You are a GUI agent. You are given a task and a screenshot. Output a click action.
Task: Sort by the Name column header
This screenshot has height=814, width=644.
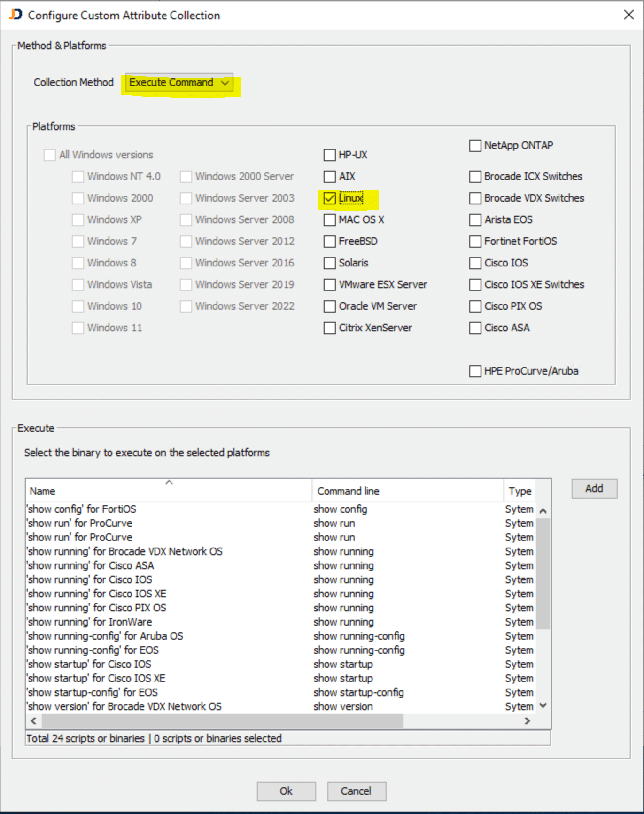[x=169, y=491]
